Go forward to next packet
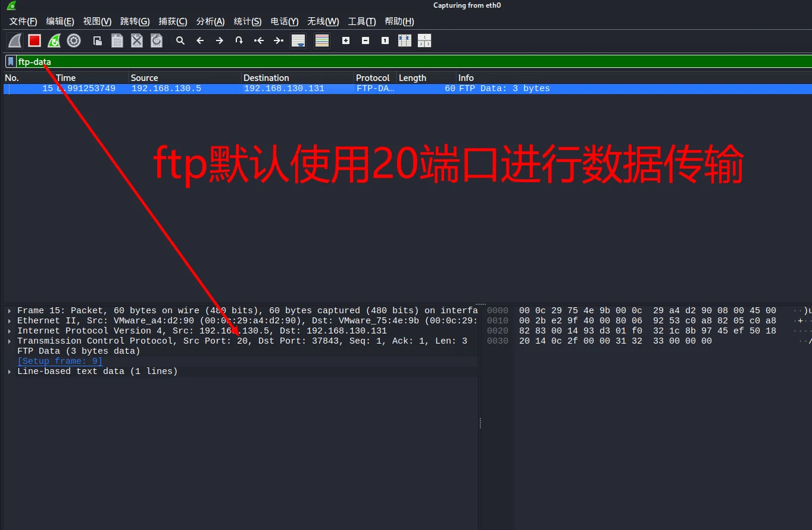 [220, 40]
